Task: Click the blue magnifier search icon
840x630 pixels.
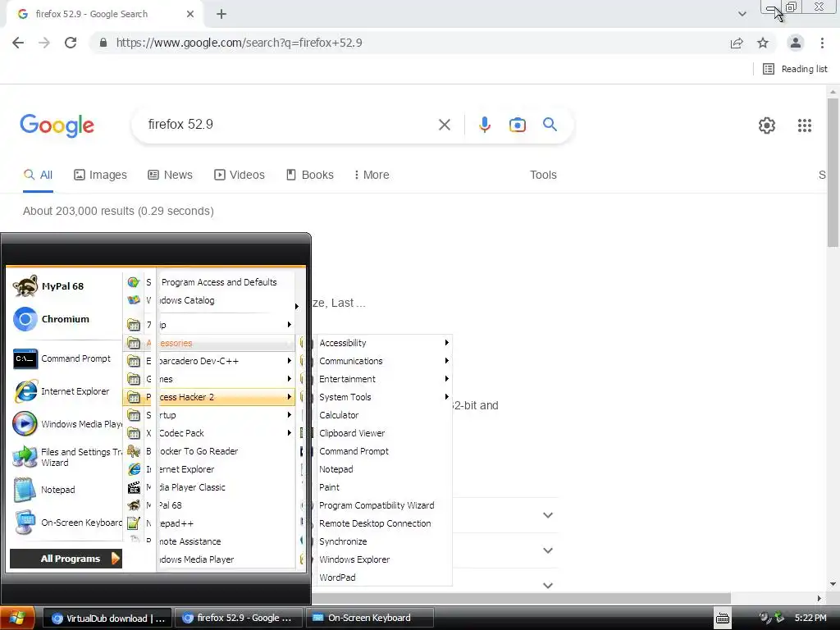Action: click(550, 125)
